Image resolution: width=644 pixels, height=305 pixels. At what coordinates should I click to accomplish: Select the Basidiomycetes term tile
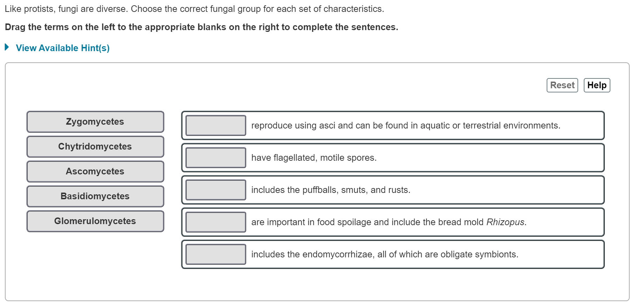click(x=95, y=196)
